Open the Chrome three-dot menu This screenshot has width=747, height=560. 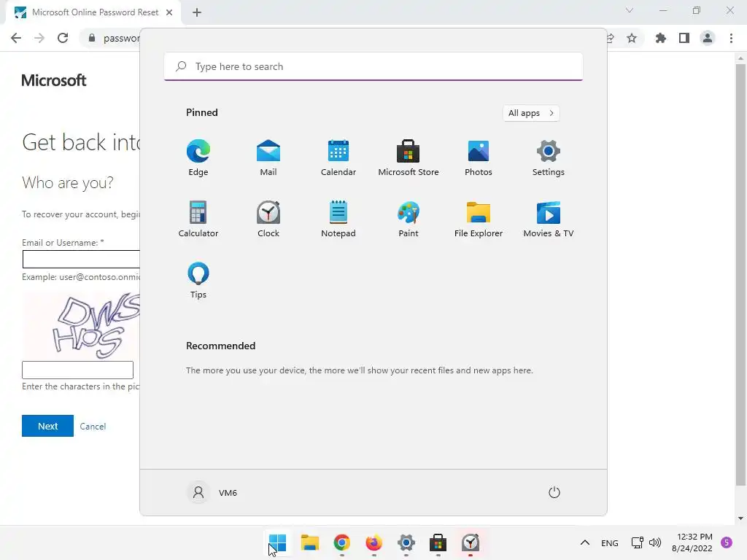(731, 38)
